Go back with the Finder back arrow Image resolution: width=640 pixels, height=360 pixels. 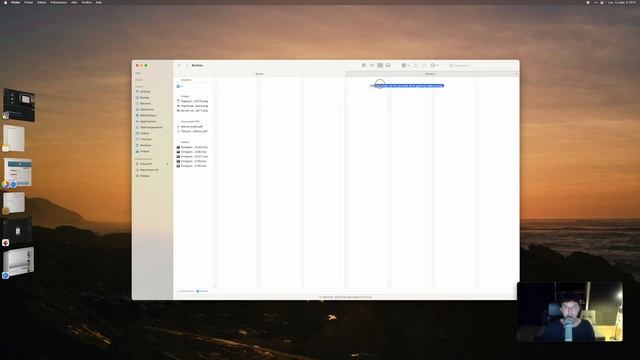coord(179,65)
